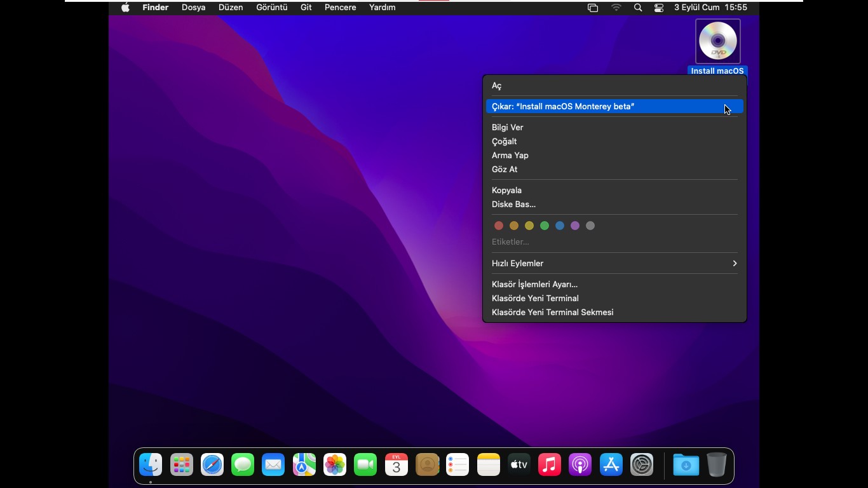Open the Yardım menu
868x488 pixels.
point(383,8)
